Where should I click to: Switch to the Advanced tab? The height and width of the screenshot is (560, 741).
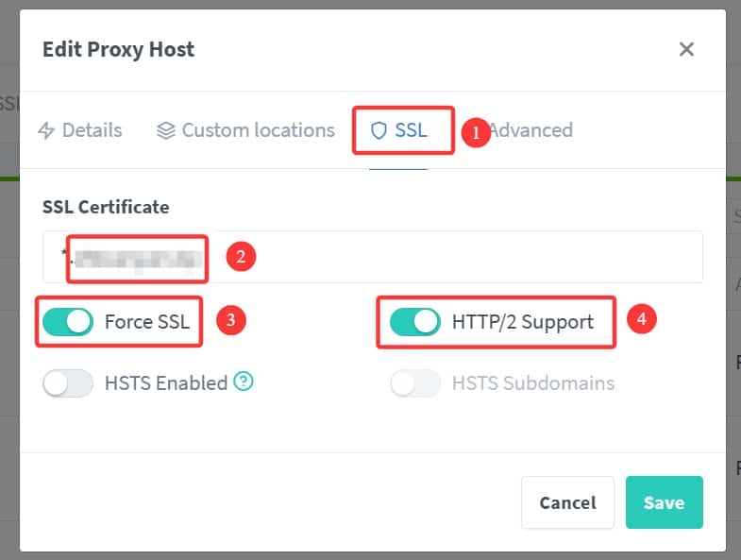(533, 130)
